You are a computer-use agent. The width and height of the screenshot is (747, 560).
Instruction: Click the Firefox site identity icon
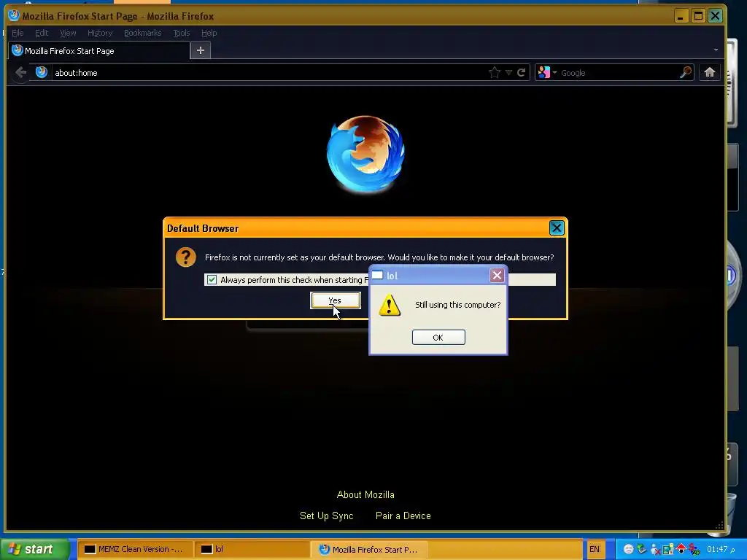(42, 72)
